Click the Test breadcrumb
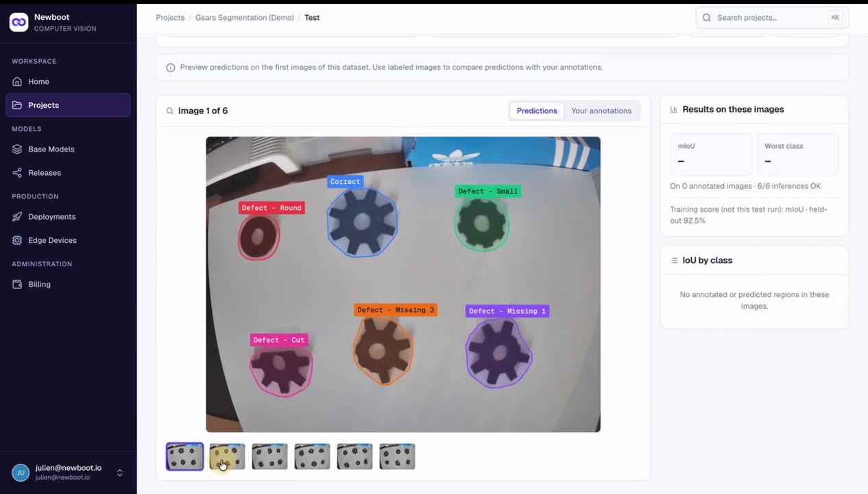 (x=312, y=18)
